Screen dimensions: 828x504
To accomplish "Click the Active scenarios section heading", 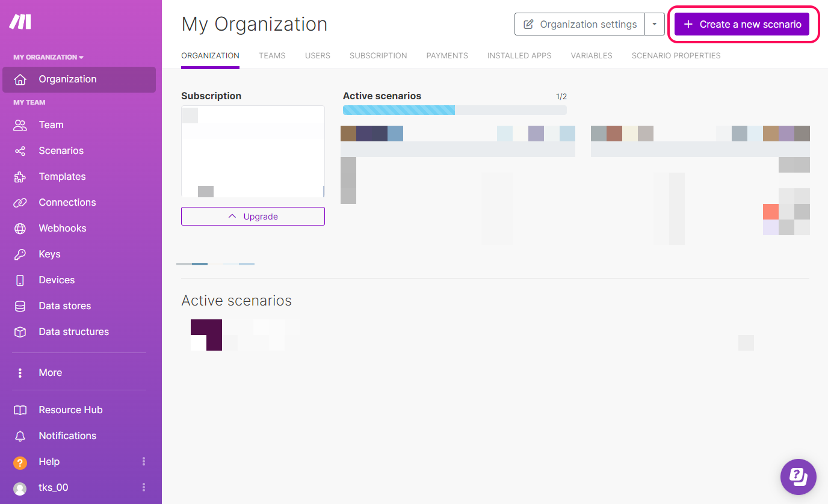I will [x=236, y=301].
